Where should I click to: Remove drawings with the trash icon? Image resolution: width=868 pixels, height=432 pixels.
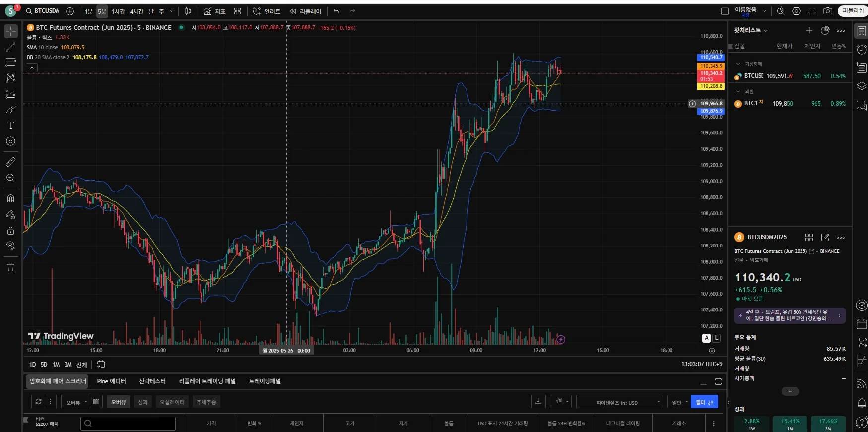click(10, 267)
